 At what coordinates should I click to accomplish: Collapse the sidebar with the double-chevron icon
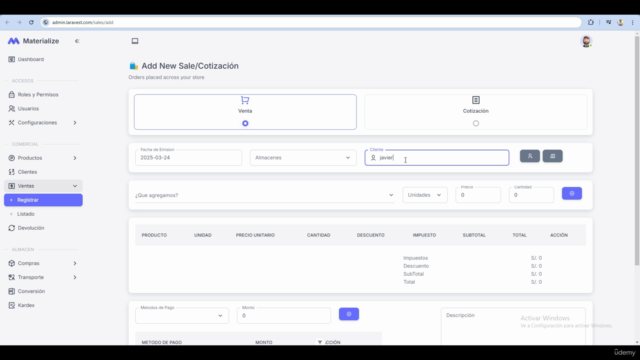tap(77, 41)
